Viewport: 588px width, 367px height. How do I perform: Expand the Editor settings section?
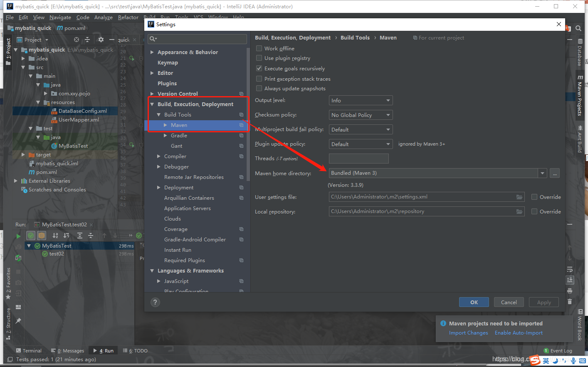pyautogui.click(x=152, y=73)
